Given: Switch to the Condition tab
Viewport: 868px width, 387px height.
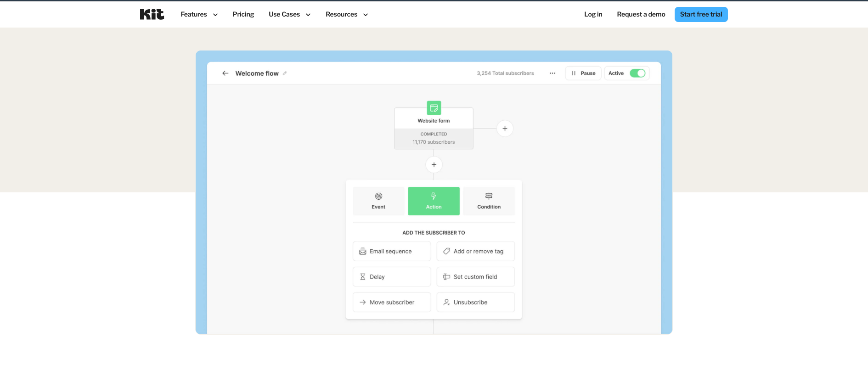Looking at the screenshot, I should pos(489,201).
